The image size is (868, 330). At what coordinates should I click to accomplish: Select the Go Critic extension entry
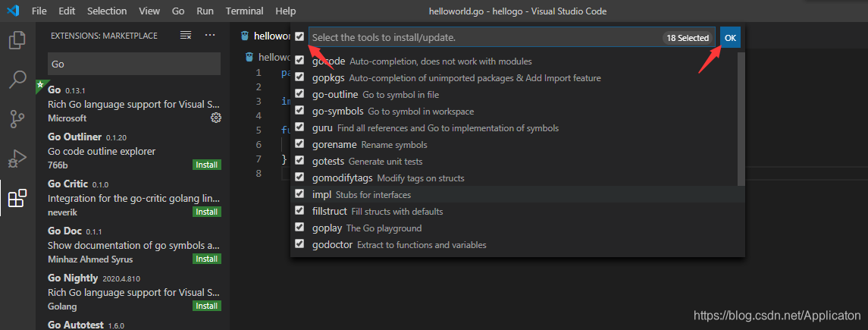click(133, 198)
